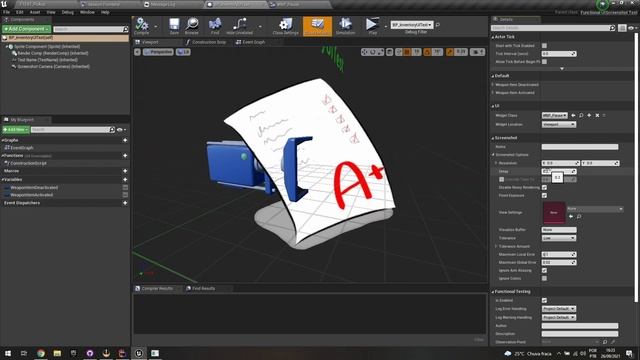Clear Widget Class with X icon
640x360 pixels.
click(597, 116)
